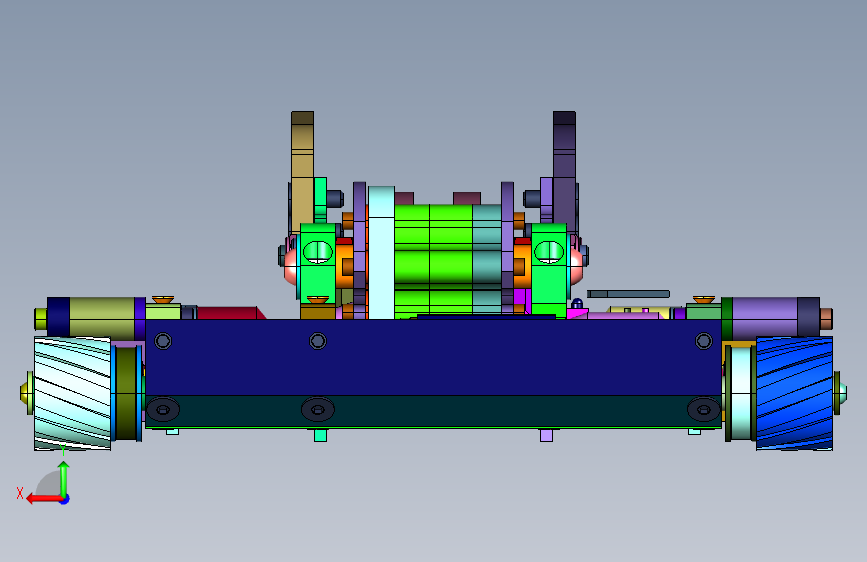
Task: Select the upper-left screw hole on navy plate
Action: (x=163, y=341)
